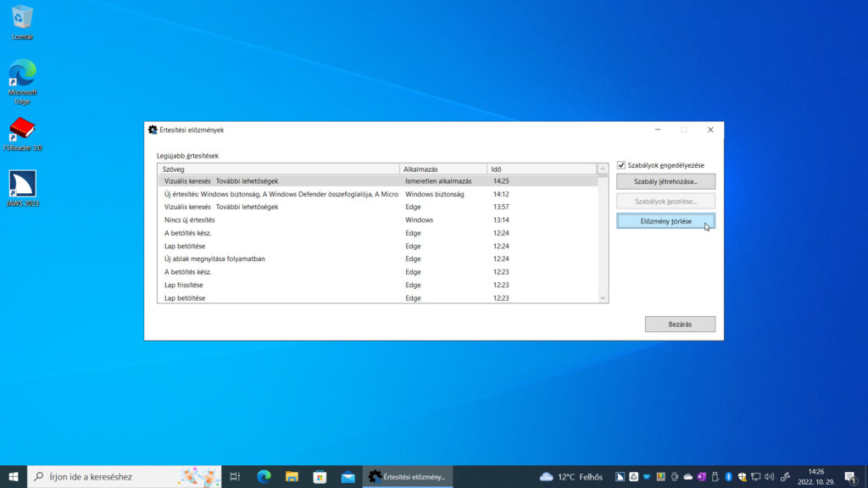
Task: Click the OneDrive cloud tray icon
Action: [x=688, y=477]
